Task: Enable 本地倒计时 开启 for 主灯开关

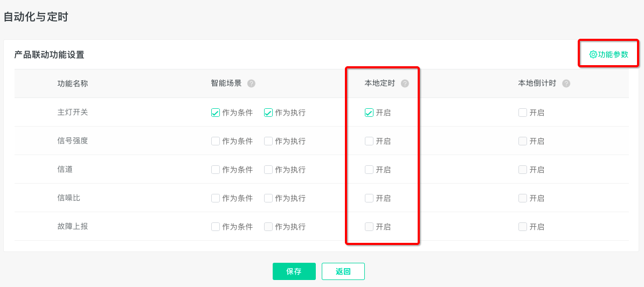Action: (x=522, y=113)
